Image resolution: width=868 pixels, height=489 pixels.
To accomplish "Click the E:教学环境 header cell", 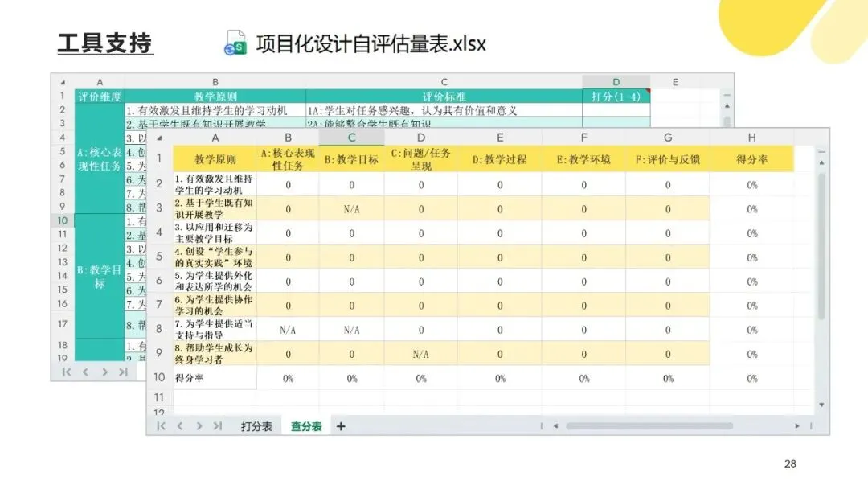I will (583, 159).
